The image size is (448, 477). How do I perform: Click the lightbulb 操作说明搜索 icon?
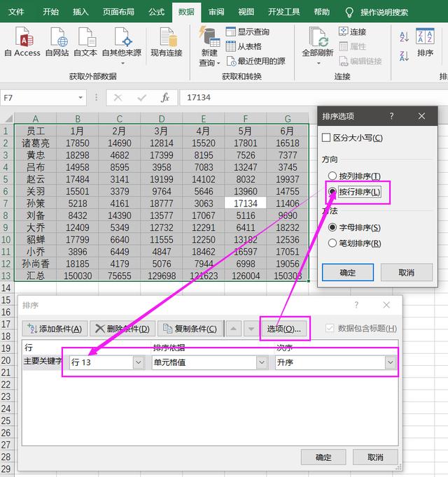pyautogui.click(x=349, y=12)
